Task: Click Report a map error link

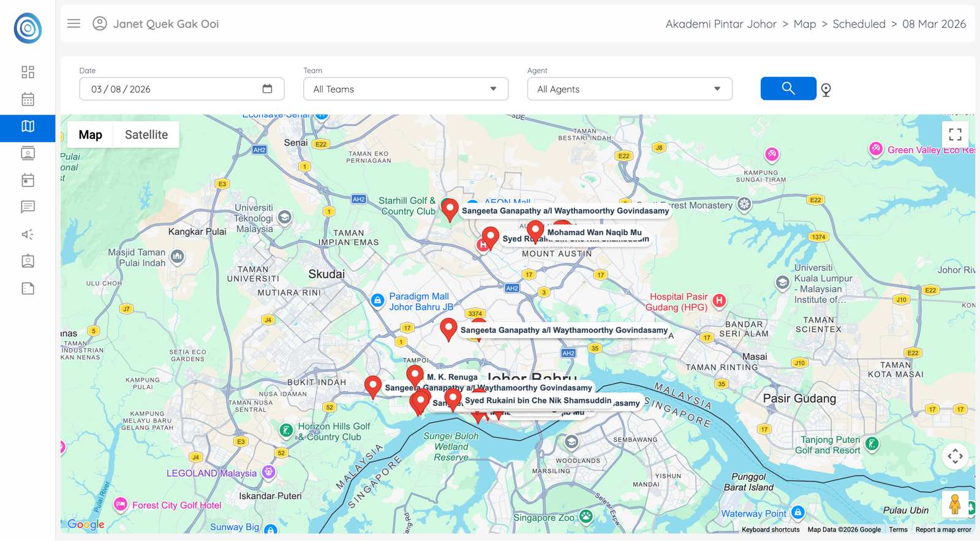Action: click(943, 530)
